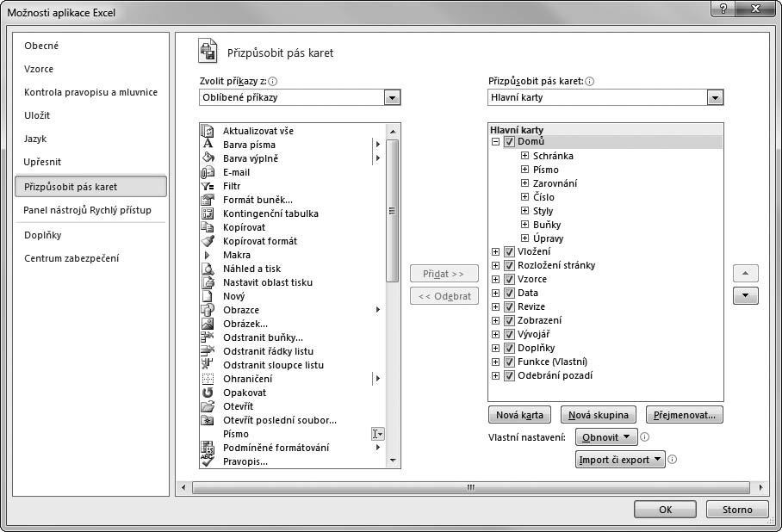Select the Barva písma font color icon
This screenshot has width=782, height=532.
click(208, 144)
